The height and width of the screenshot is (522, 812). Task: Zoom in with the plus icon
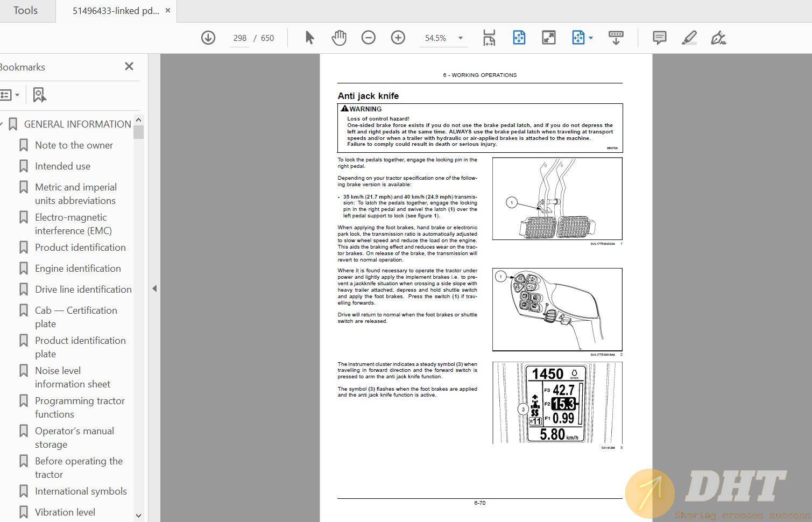(x=398, y=38)
